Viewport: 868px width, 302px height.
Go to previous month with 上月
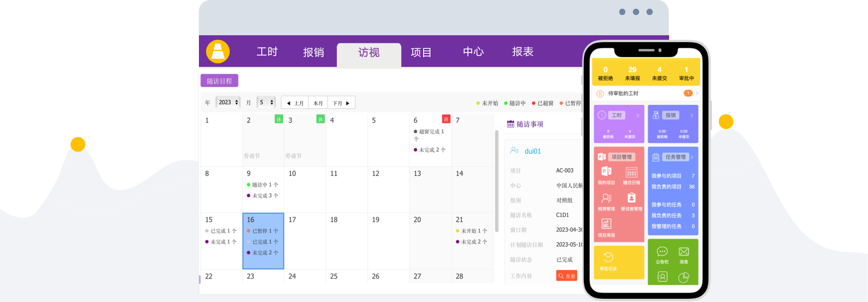point(295,103)
